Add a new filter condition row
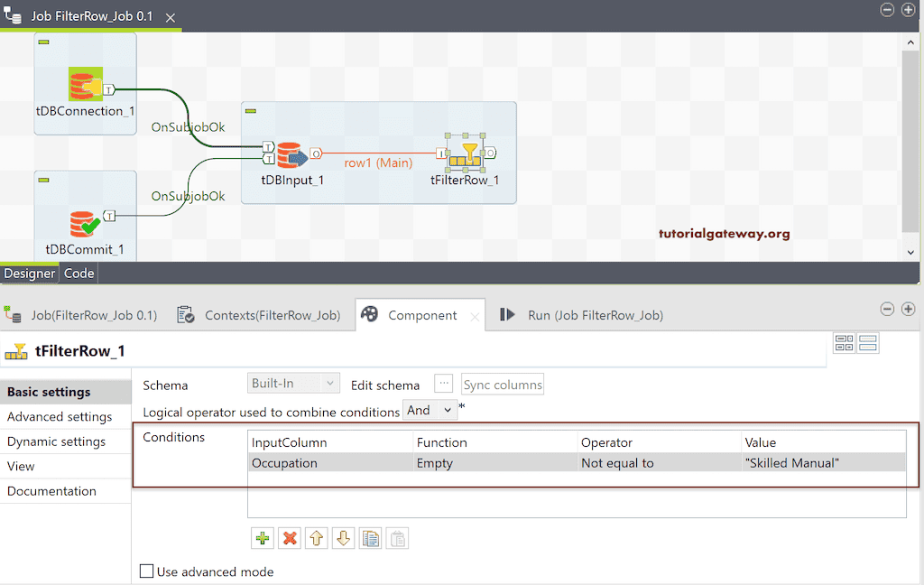 [x=262, y=537]
